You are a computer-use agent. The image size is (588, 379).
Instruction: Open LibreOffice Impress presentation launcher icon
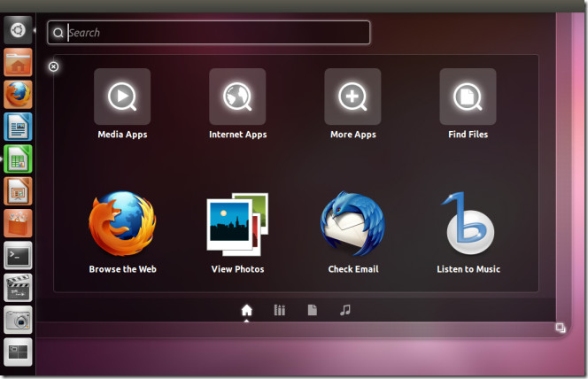coord(18,191)
